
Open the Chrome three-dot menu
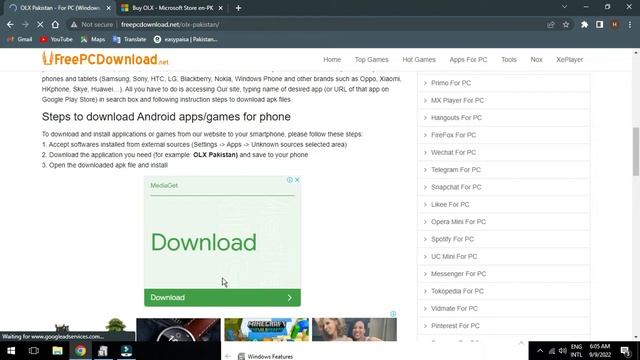click(x=630, y=24)
